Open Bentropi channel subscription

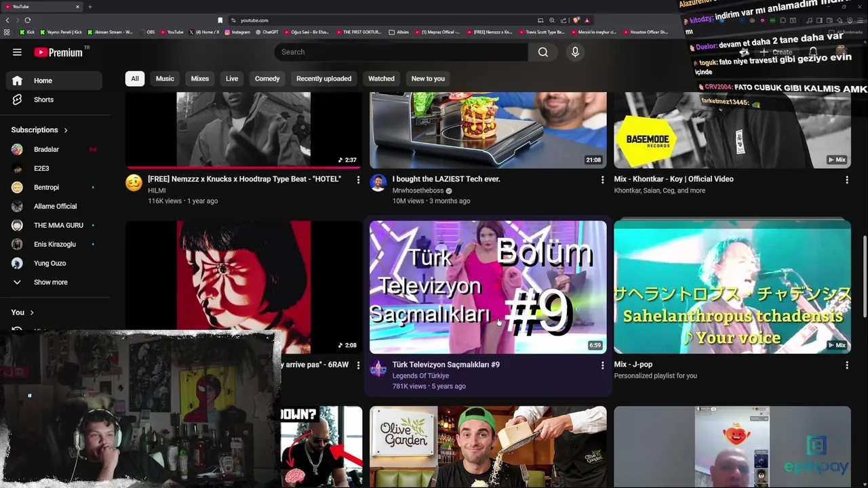pyautogui.click(x=54, y=187)
